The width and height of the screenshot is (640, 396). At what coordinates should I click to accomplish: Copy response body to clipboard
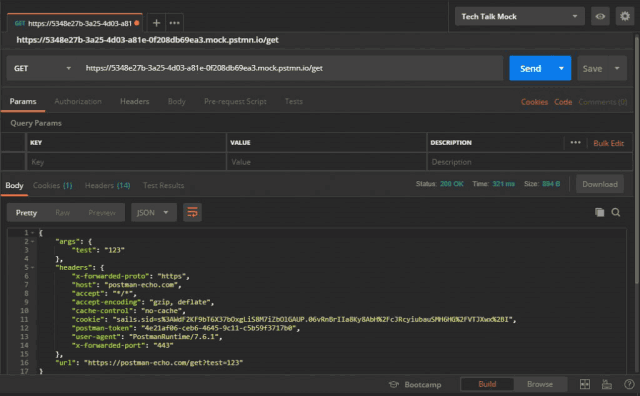(599, 212)
